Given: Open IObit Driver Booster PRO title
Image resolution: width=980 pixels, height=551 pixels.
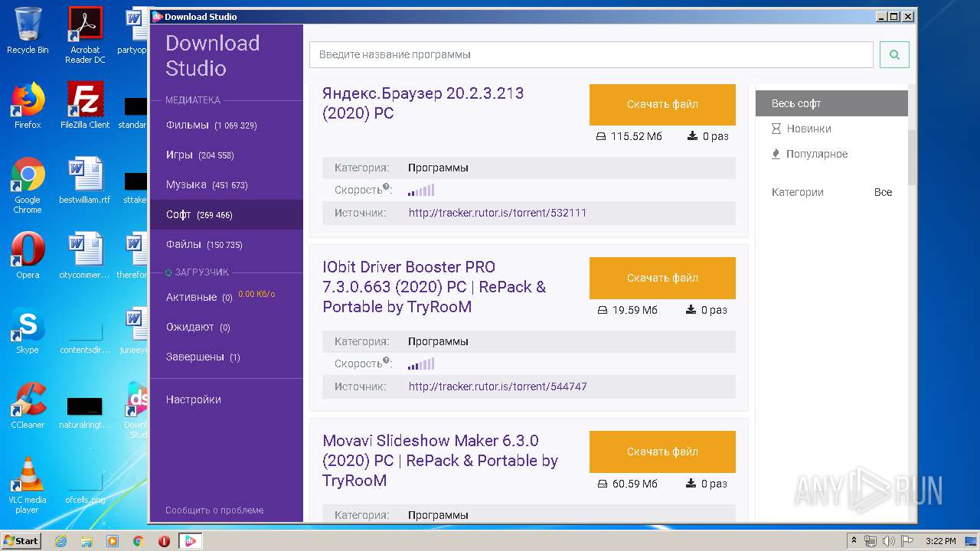Looking at the screenshot, I should coord(434,287).
